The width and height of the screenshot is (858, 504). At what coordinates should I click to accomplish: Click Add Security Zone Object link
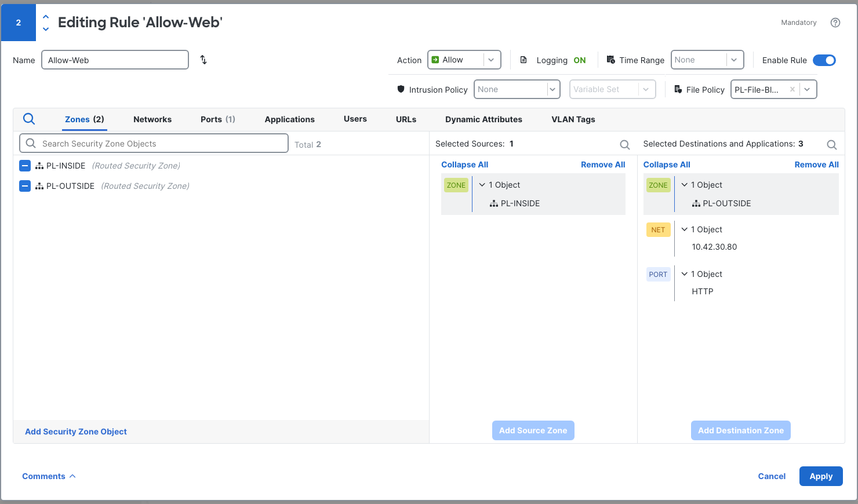point(76,432)
